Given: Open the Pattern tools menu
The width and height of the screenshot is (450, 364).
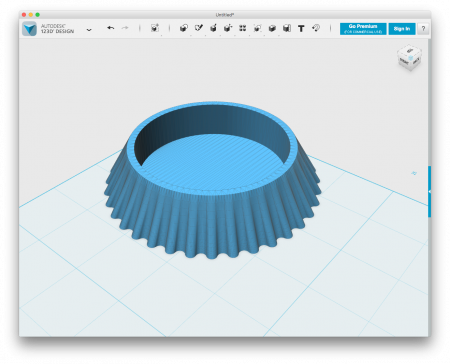Looking at the screenshot, I should pyautogui.click(x=243, y=28).
